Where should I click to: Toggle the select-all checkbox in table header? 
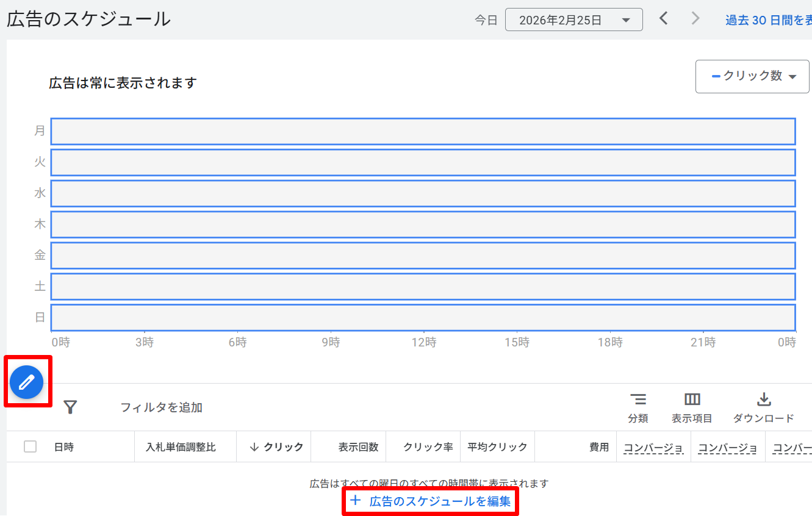30,446
